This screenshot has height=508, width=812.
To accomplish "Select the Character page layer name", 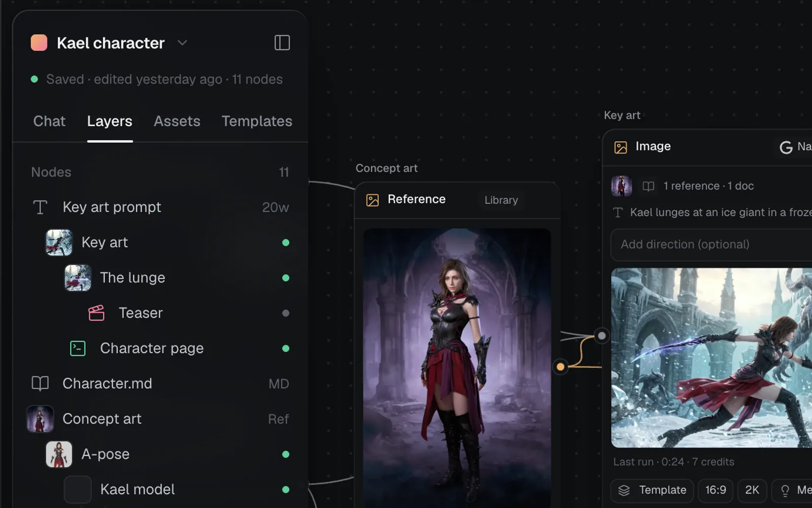I will 152,348.
